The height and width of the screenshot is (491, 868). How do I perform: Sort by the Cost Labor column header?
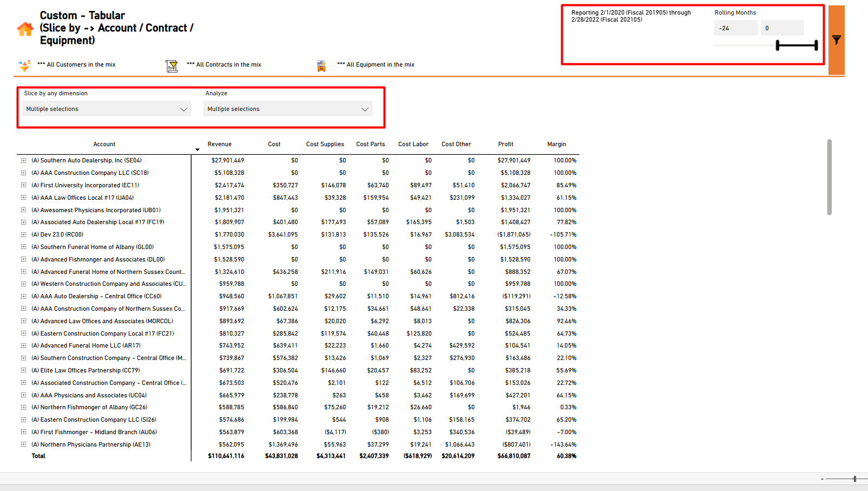413,144
